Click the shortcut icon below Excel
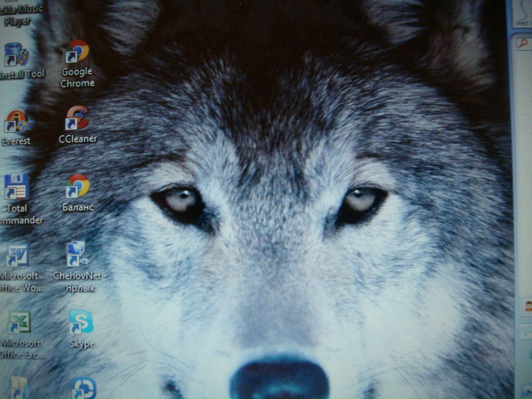 pyautogui.click(x=20, y=388)
